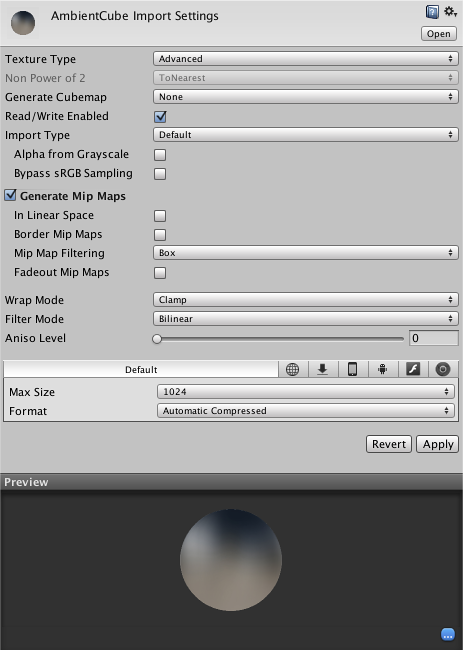Enable Bypass sRGB Sampling checkbox

(x=160, y=174)
